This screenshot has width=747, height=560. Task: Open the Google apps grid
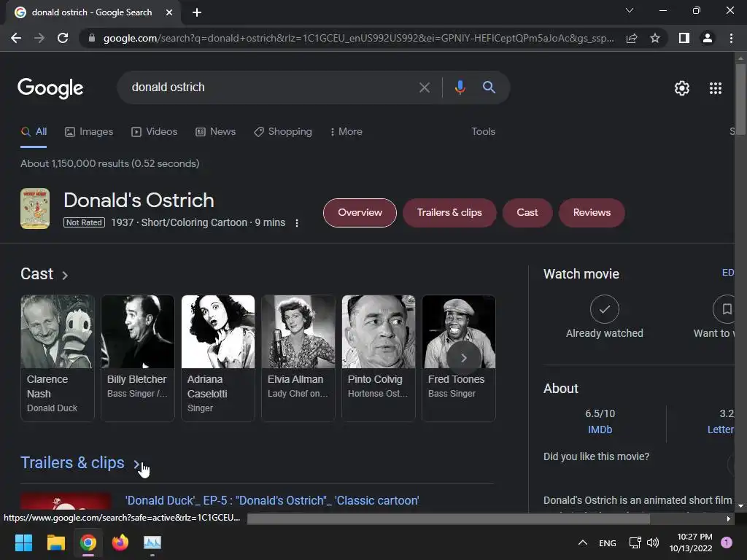click(715, 88)
